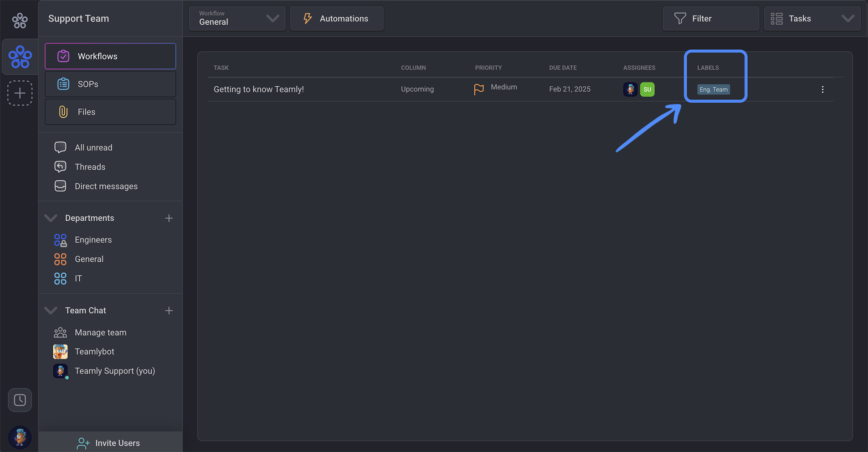Open the Filter button

click(711, 18)
